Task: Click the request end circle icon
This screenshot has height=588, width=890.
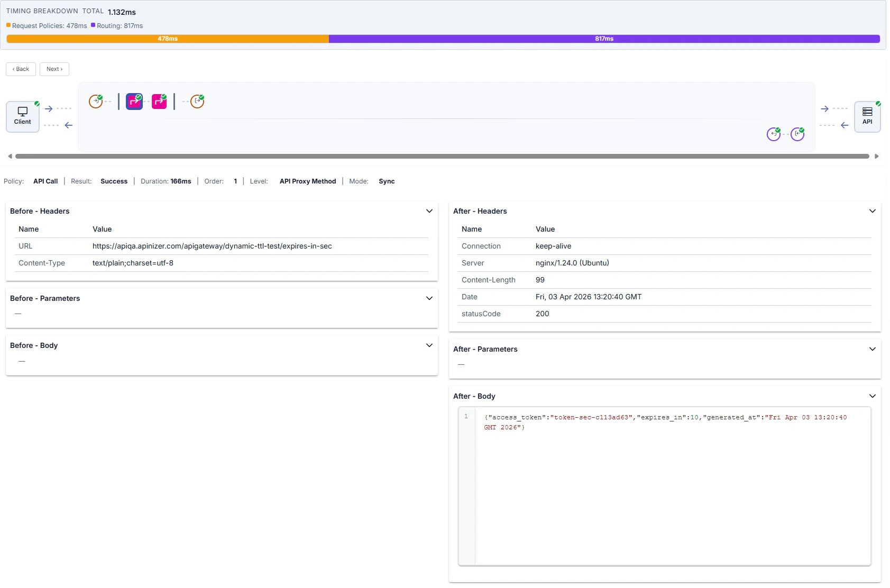Action: tap(196, 102)
